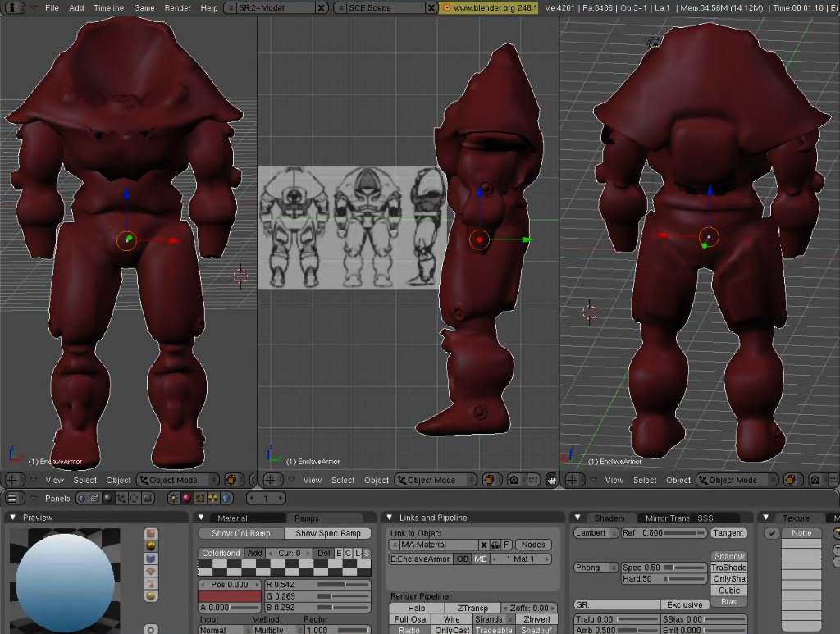The width and height of the screenshot is (840, 634).
Task: Open the Editing context panel icon
Action: 135,499
